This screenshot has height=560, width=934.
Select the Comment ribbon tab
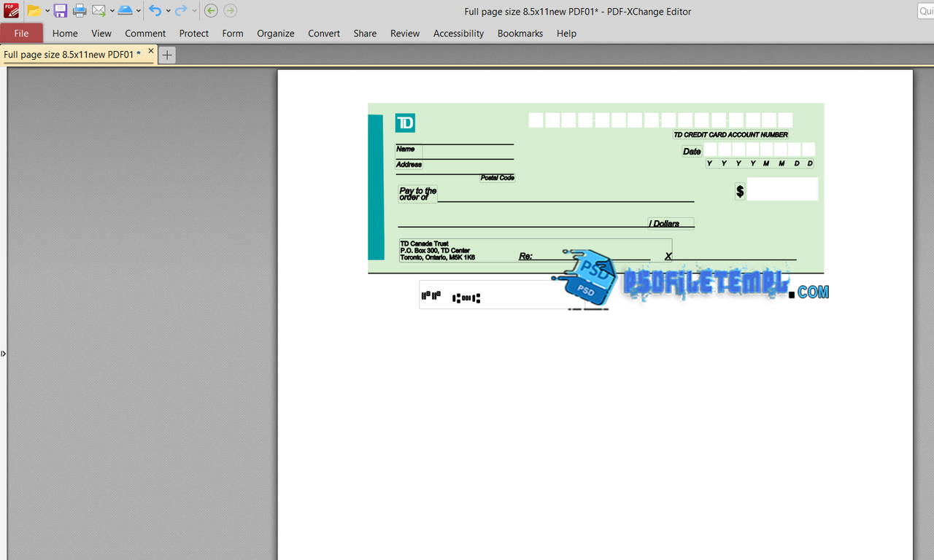click(x=145, y=33)
